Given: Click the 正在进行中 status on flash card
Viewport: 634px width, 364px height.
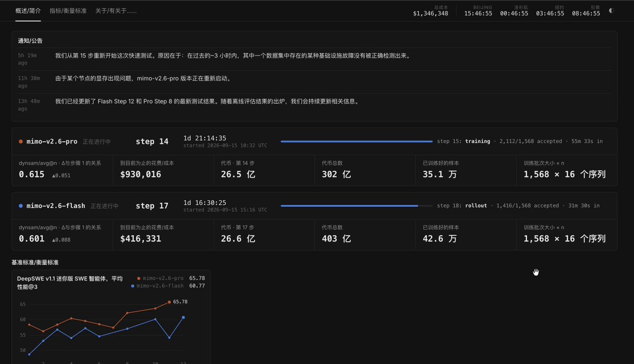Looking at the screenshot, I should (105, 206).
